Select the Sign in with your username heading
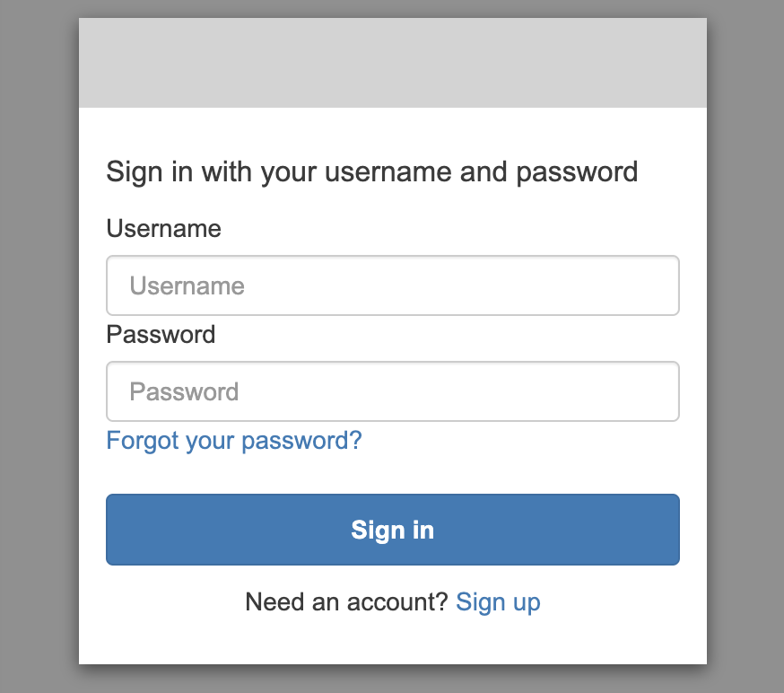Image resolution: width=784 pixels, height=693 pixels. click(371, 171)
